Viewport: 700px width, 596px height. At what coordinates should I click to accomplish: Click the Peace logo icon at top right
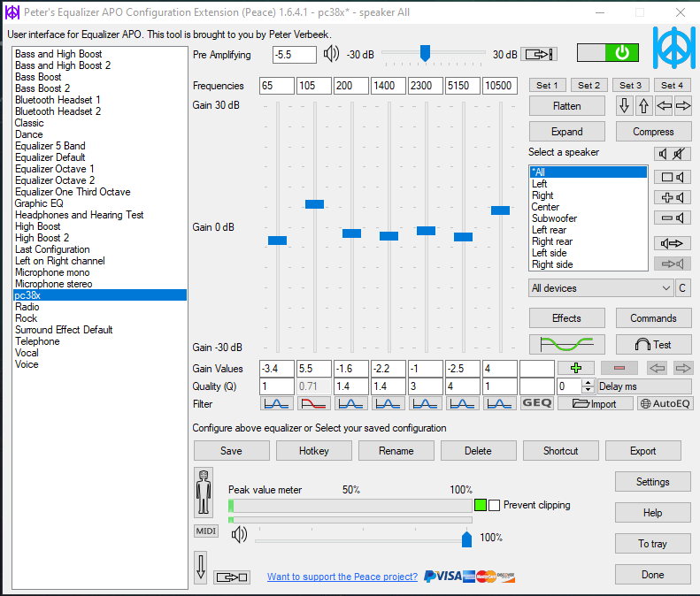pyautogui.click(x=674, y=48)
